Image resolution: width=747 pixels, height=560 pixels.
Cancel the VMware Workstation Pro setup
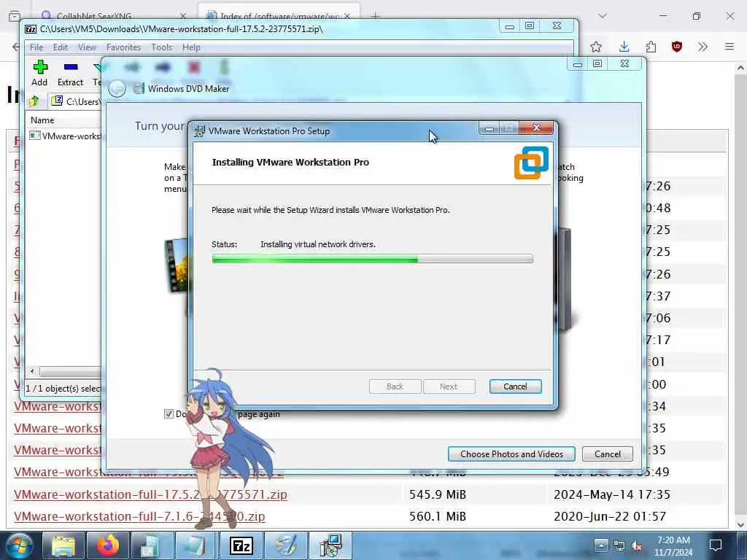[515, 386]
